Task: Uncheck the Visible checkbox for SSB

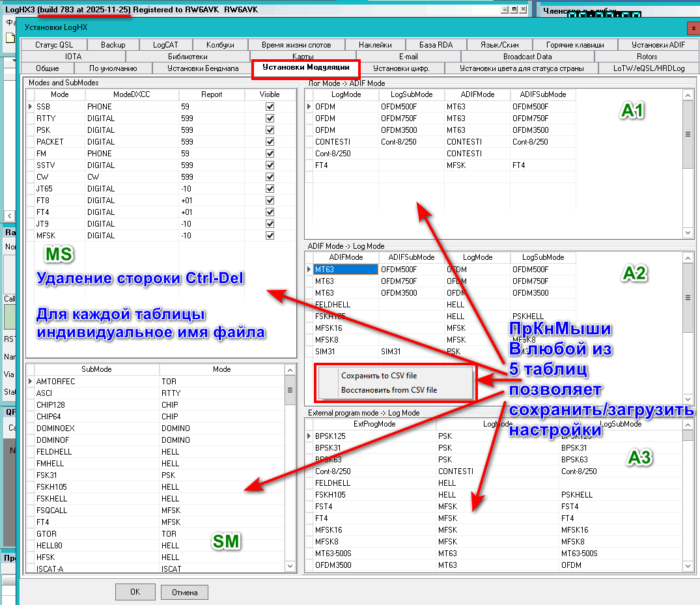Action: click(x=270, y=107)
